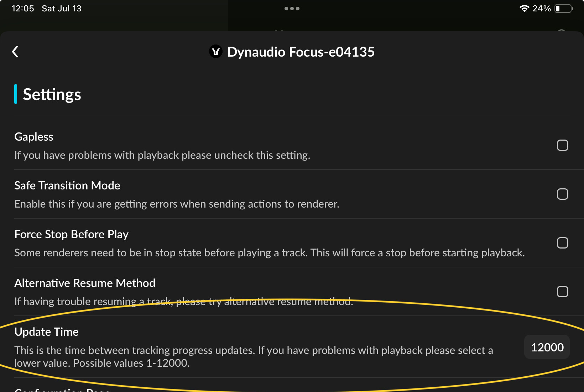Screen dimensions: 584x392
Task: Check the Force Stop Before Play box
Action: point(562,243)
